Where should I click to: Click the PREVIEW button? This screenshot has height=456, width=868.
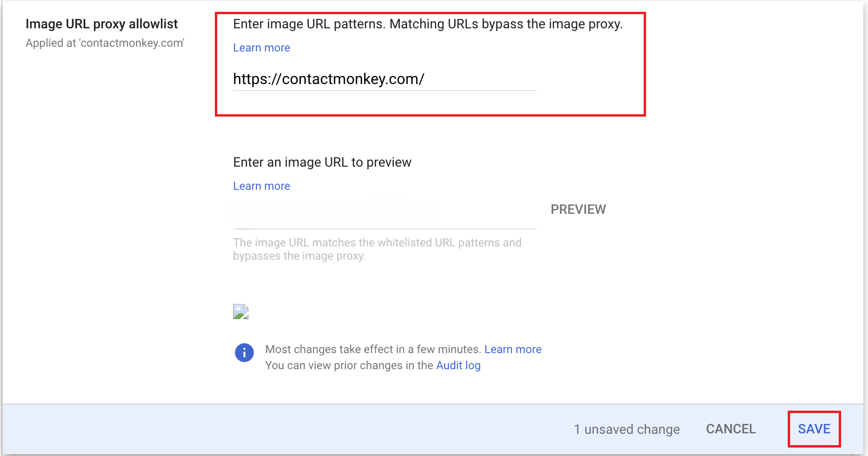tap(578, 209)
